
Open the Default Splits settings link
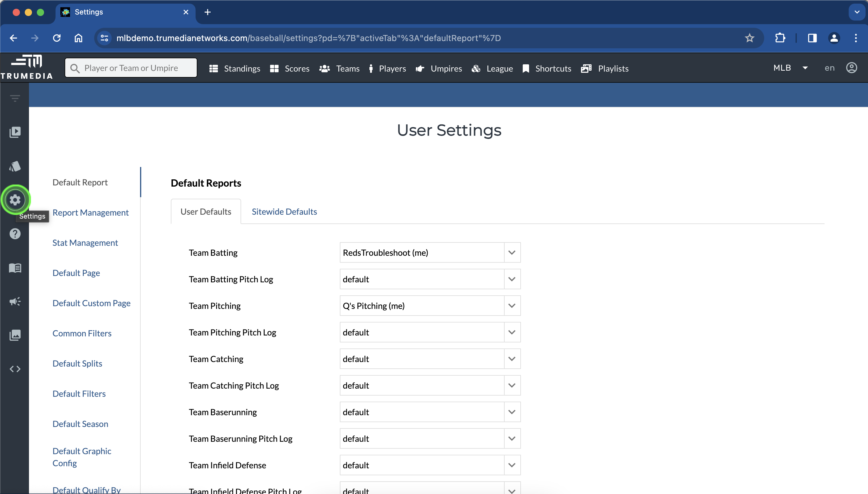pyautogui.click(x=77, y=363)
